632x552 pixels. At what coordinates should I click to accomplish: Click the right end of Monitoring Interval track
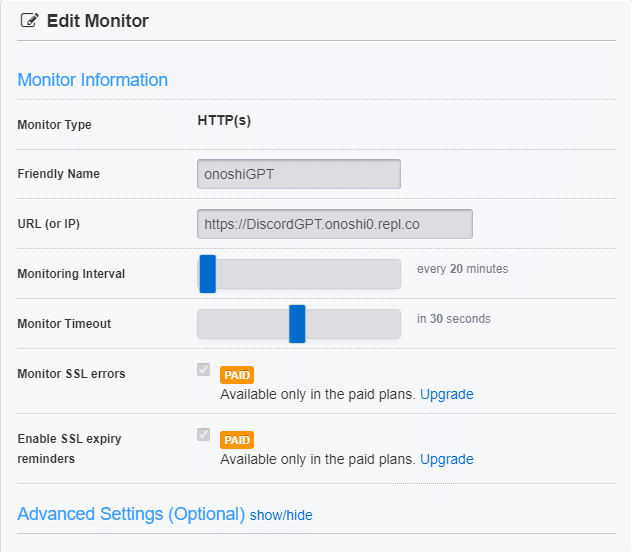[x=393, y=274]
